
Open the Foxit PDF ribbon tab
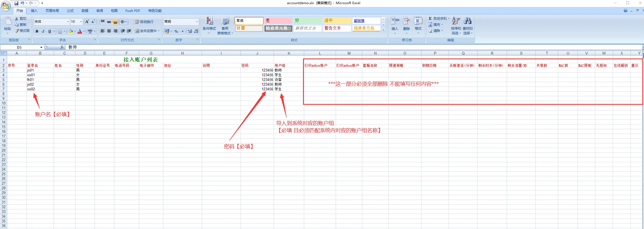(133, 11)
